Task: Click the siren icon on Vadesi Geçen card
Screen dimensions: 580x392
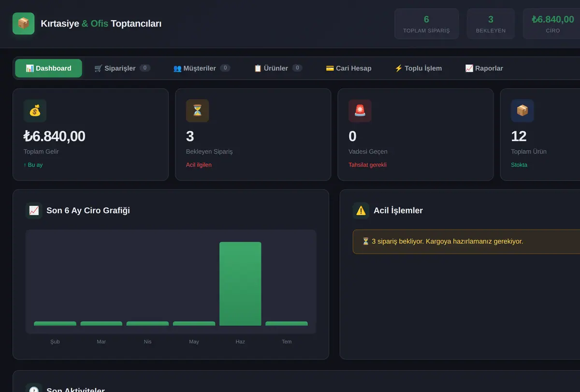Action: click(360, 111)
